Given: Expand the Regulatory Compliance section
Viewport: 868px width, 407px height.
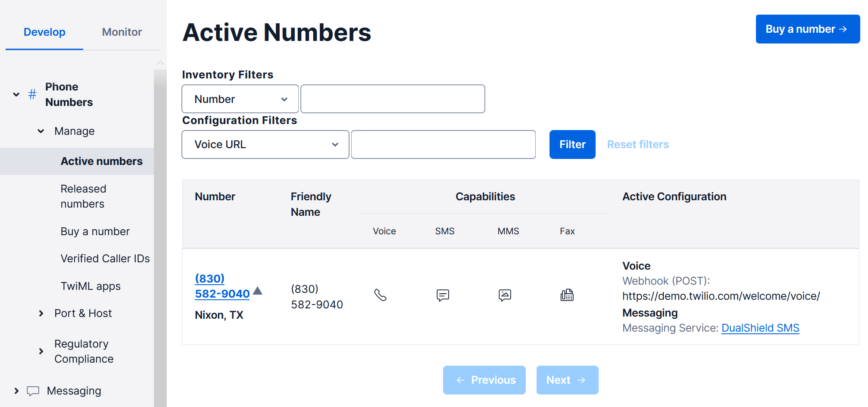Looking at the screenshot, I should [x=41, y=351].
